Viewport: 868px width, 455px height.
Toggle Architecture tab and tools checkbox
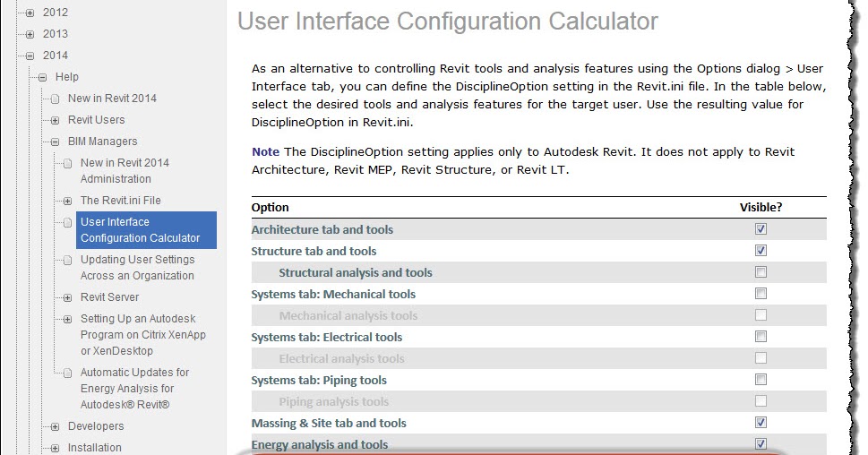pos(761,229)
